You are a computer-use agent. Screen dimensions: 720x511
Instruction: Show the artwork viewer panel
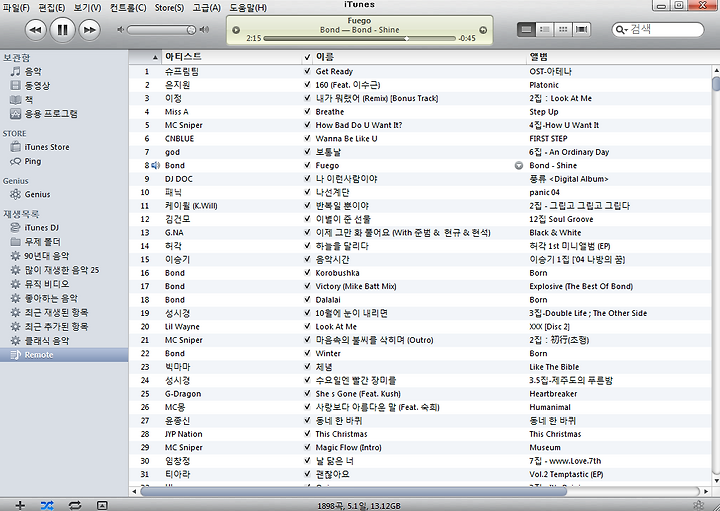point(102,505)
